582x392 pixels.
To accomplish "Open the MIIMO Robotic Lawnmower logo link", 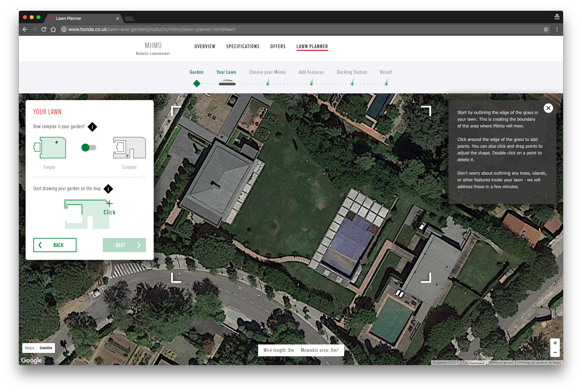I will click(153, 49).
